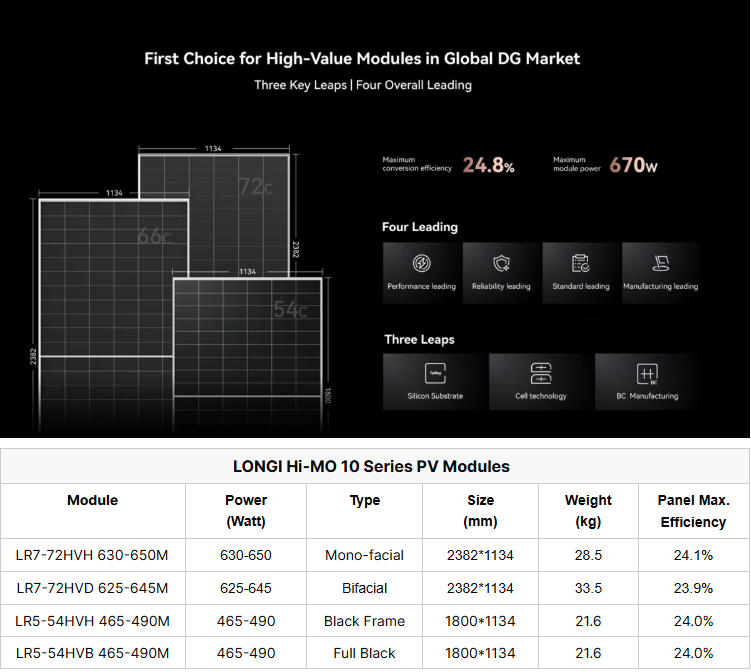Click the 625-645 power cell
751x672 pixels.
point(246,588)
